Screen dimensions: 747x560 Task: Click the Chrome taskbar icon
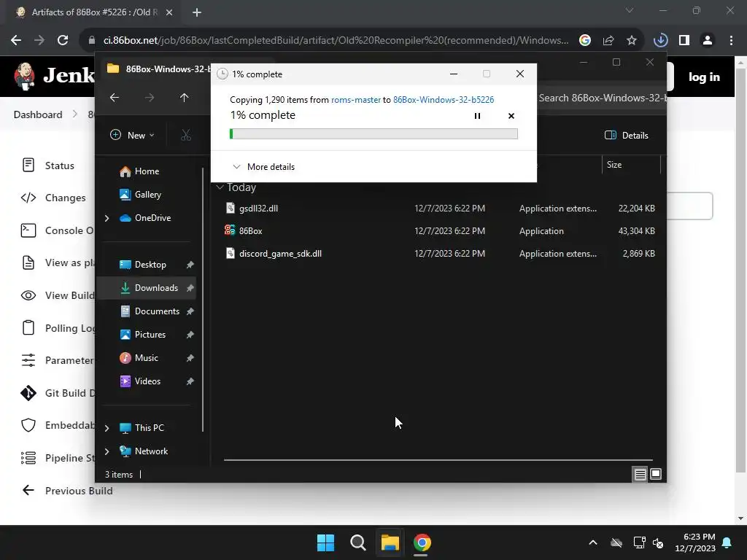click(x=422, y=542)
